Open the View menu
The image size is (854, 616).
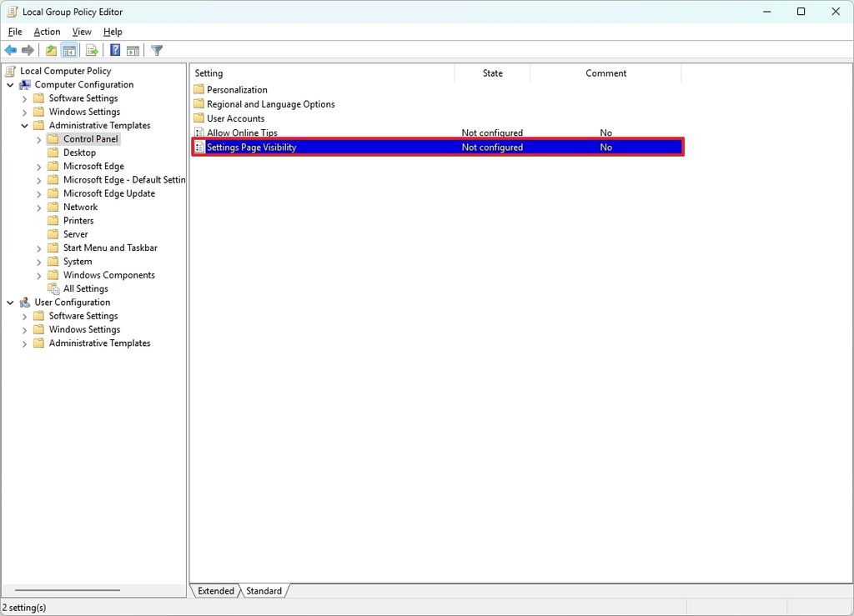click(x=81, y=32)
